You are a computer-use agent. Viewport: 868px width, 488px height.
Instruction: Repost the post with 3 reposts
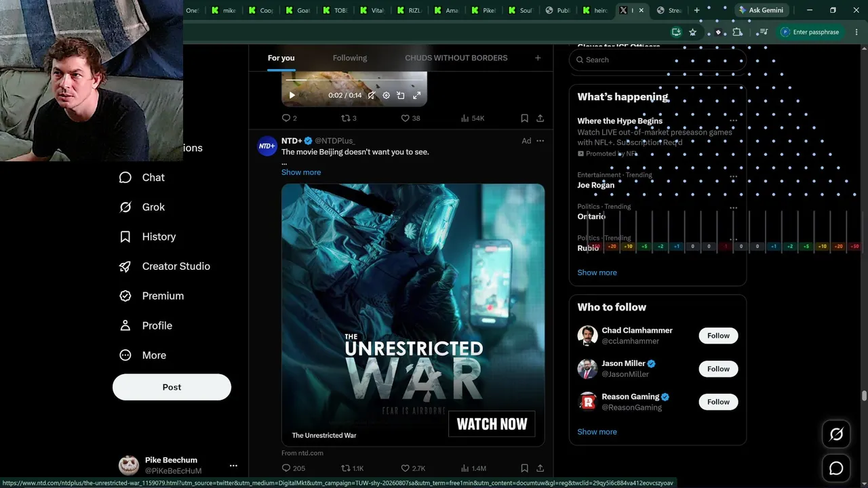pyautogui.click(x=349, y=118)
